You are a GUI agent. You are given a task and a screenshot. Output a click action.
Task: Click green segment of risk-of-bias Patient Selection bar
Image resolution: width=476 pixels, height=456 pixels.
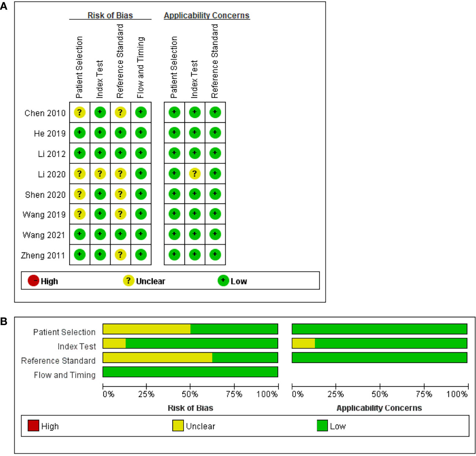pos(234,329)
